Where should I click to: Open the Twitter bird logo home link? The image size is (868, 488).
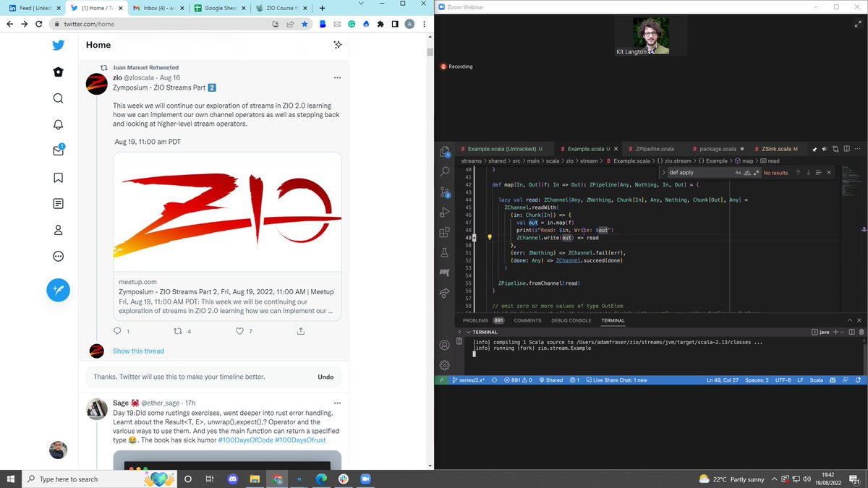pyautogui.click(x=59, y=45)
